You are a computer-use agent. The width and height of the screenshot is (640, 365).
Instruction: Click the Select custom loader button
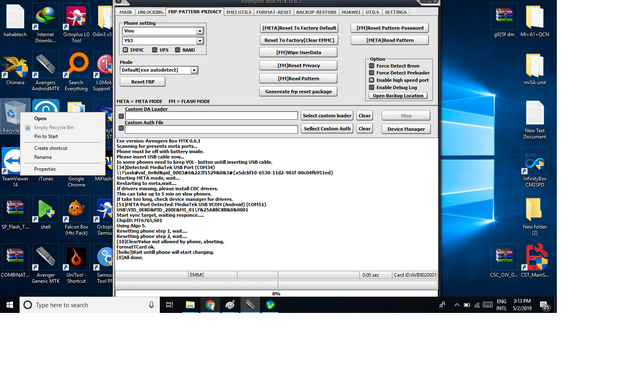coord(327,116)
